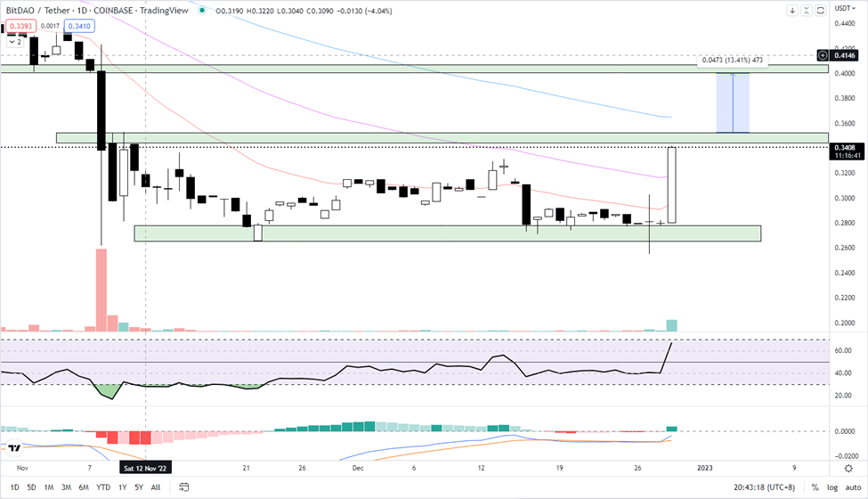Click the Dec label on time axis
The image size is (868, 499).
[358, 468]
